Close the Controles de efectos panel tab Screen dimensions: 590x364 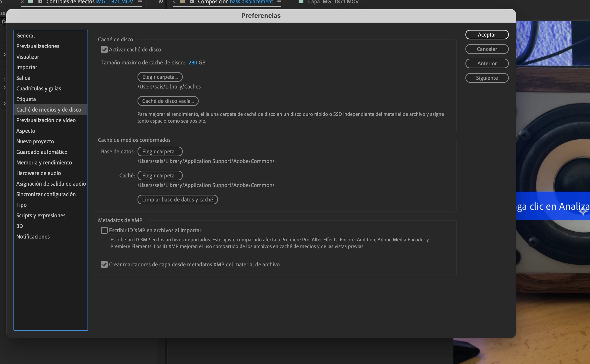point(22,2)
